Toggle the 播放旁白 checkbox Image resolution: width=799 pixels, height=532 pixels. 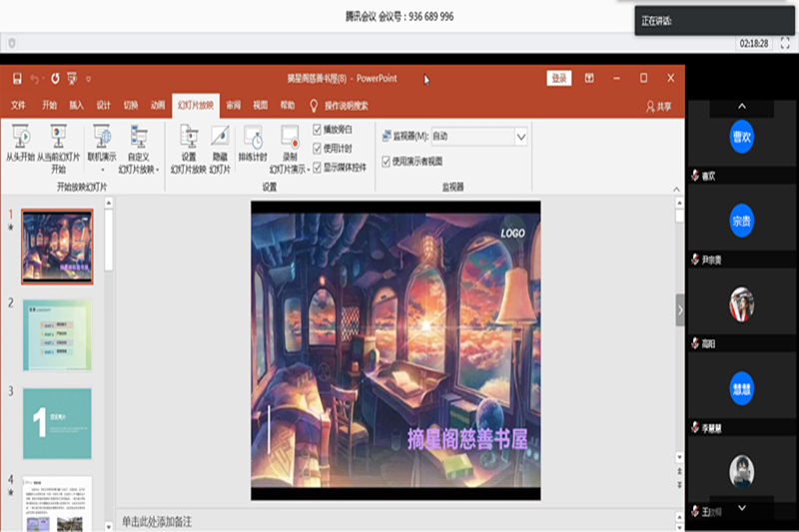(x=318, y=129)
